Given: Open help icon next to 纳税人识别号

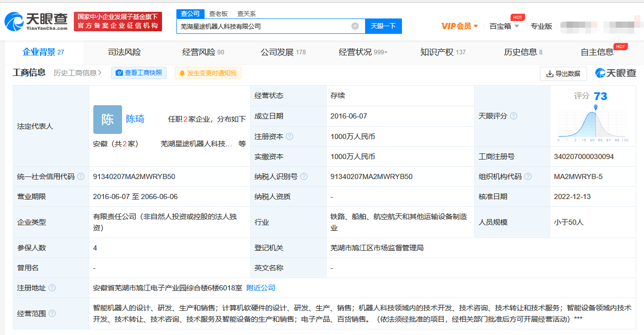Looking at the screenshot, I should coord(304,176).
